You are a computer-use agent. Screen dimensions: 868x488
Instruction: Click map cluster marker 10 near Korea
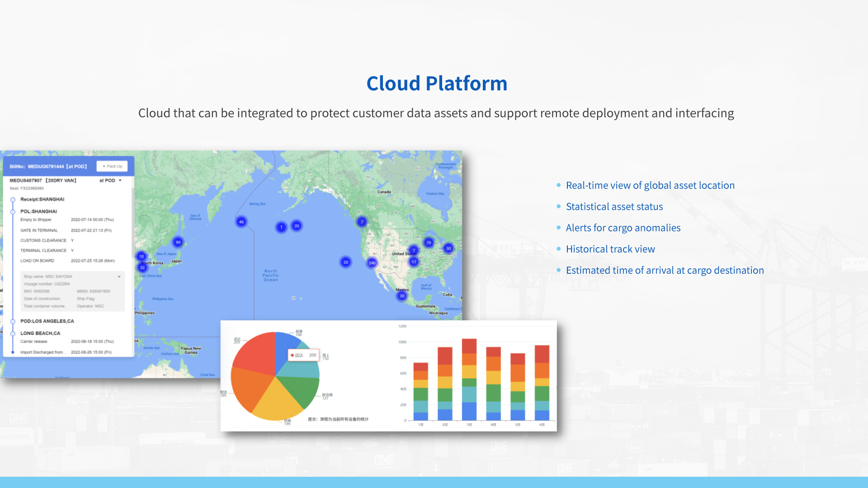tap(142, 257)
